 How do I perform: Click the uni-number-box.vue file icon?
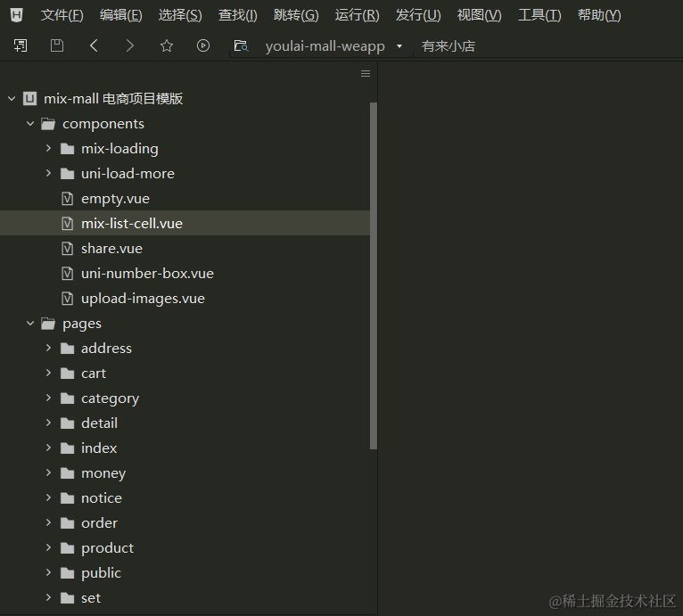(x=67, y=274)
